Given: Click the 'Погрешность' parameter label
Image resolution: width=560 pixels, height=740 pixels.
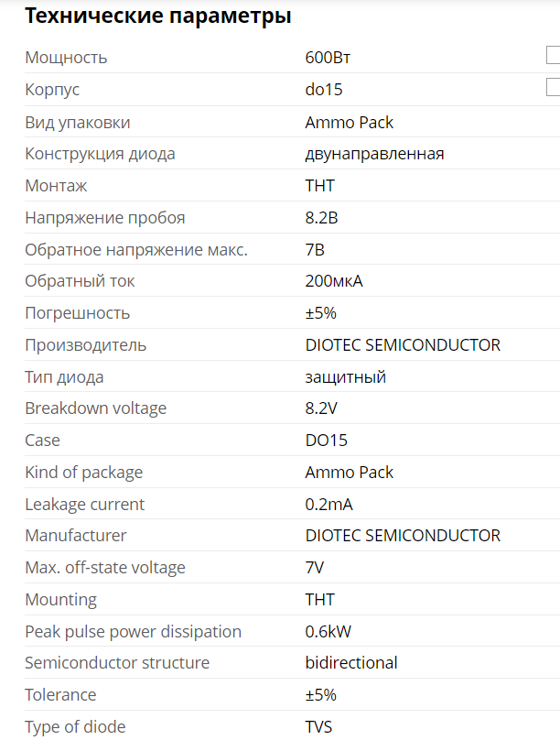Looking at the screenshot, I should click(x=78, y=313).
